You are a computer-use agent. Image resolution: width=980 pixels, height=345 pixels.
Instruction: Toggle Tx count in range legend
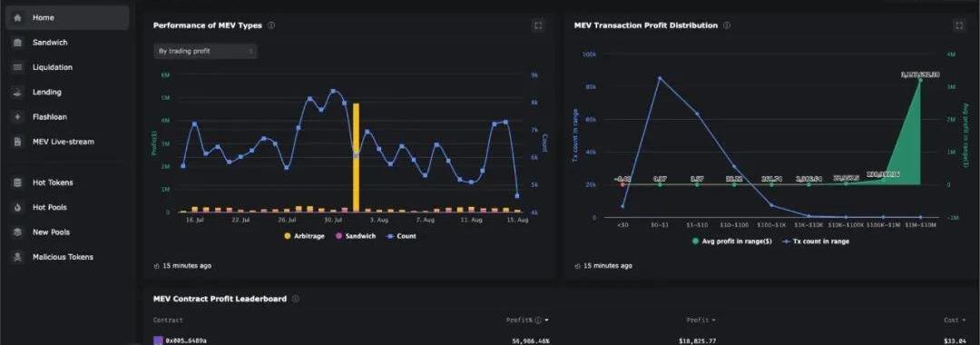coord(816,241)
